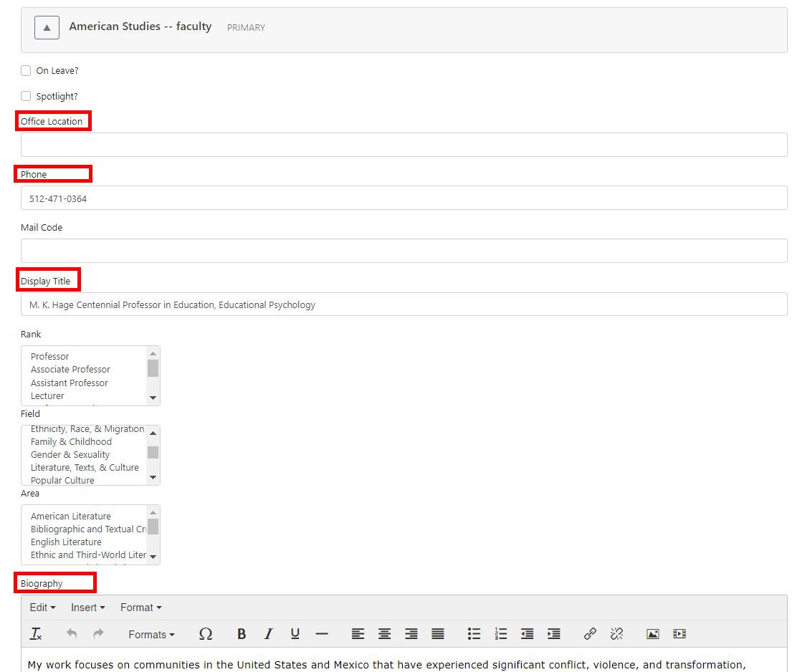
Task: Select Ethnic and Third-World Literature area
Action: coord(88,555)
